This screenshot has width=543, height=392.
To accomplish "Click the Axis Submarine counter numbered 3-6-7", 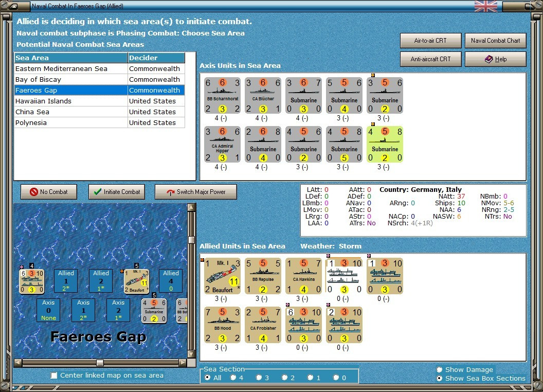I will tap(303, 96).
